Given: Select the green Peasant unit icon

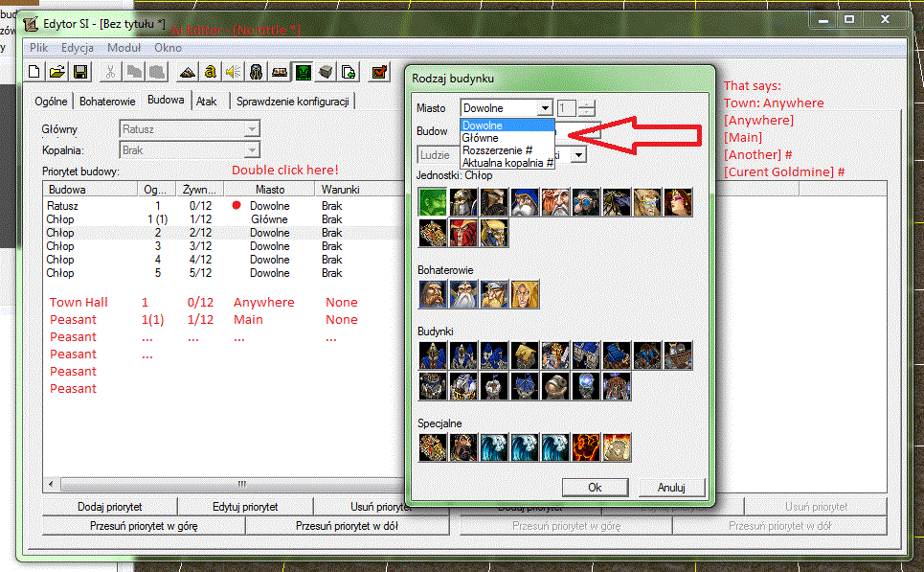Looking at the screenshot, I should [433, 202].
